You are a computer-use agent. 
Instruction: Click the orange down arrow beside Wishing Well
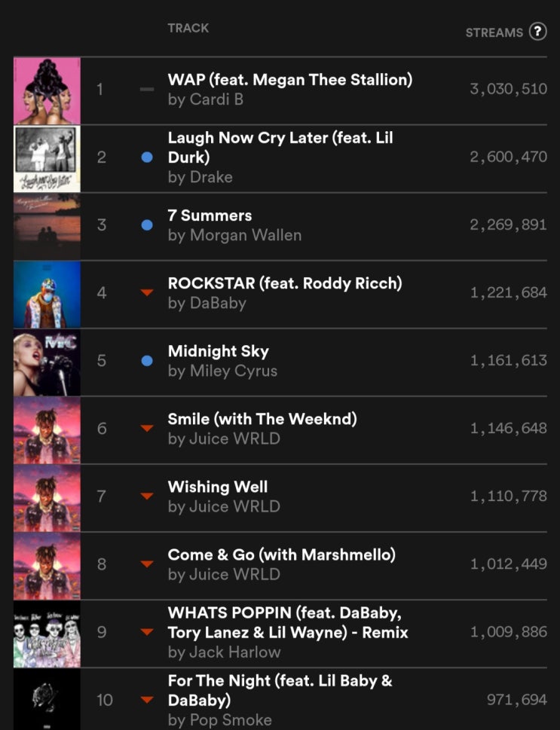(x=147, y=496)
